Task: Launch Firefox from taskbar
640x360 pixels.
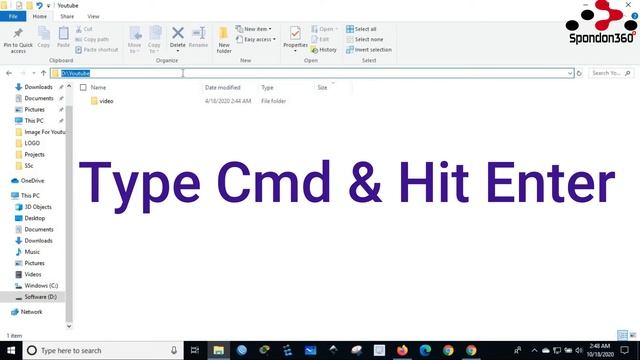Action: click(402, 350)
